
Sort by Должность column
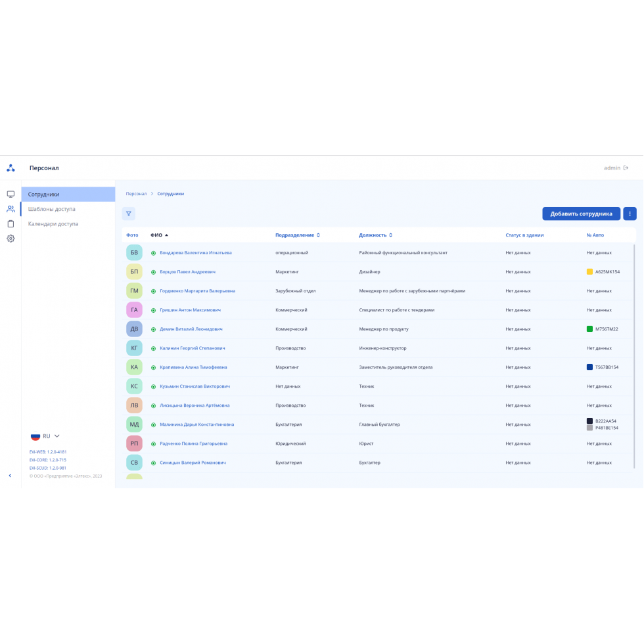pyautogui.click(x=376, y=235)
